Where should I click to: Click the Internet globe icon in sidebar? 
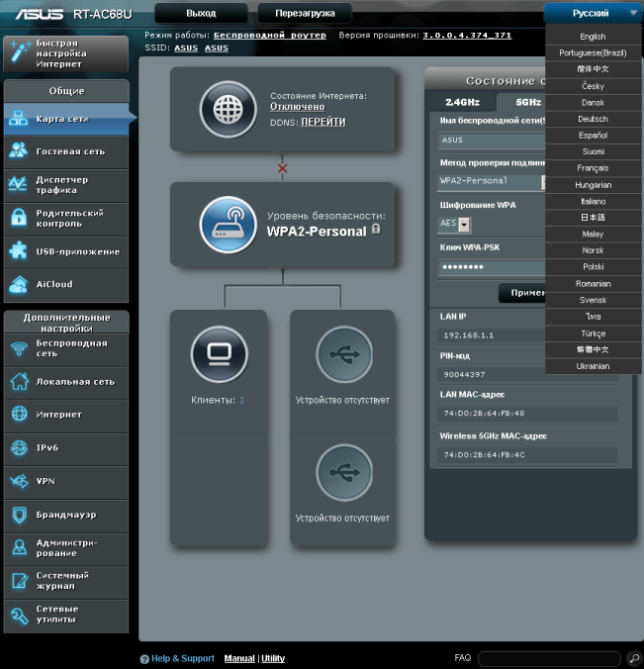[19, 414]
